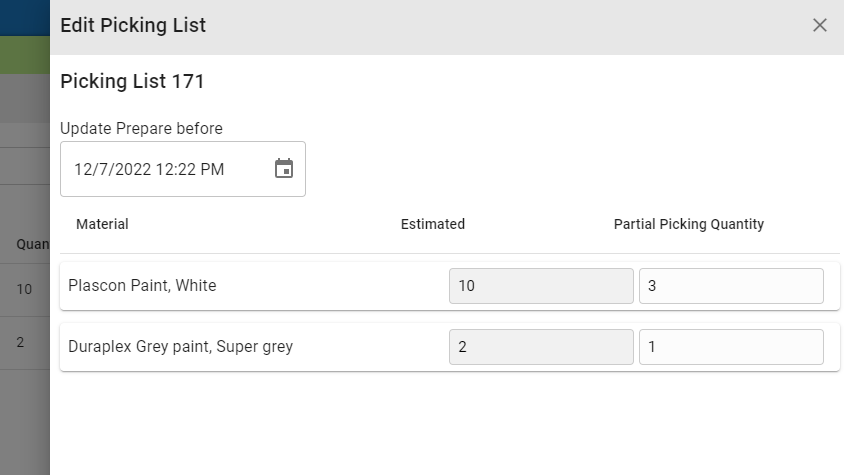Image resolution: width=844 pixels, height=475 pixels.
Task: Edit partial picking quantity for Plascon Paint
Action: point(730,286)
